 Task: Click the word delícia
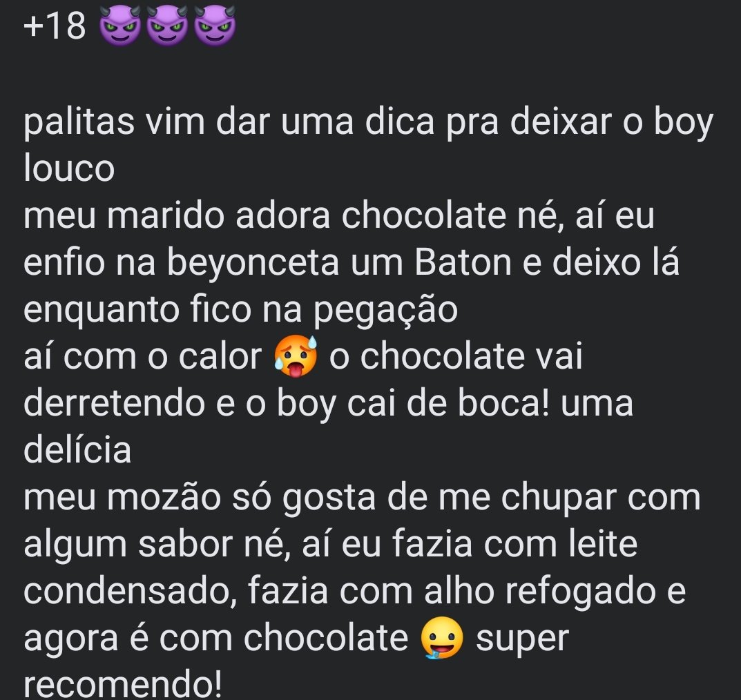pos(77,450)
